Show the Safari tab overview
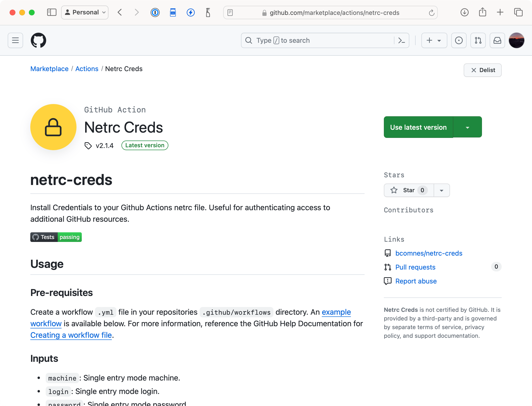Viewport: 532px width, 406px height. [518, 12]
